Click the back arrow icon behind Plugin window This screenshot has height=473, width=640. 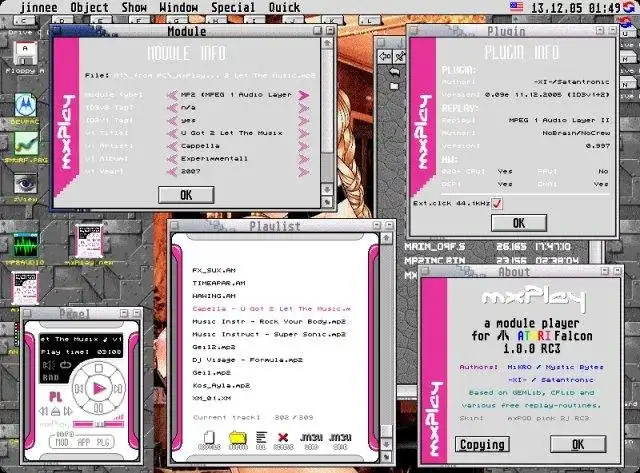[384, 56]
